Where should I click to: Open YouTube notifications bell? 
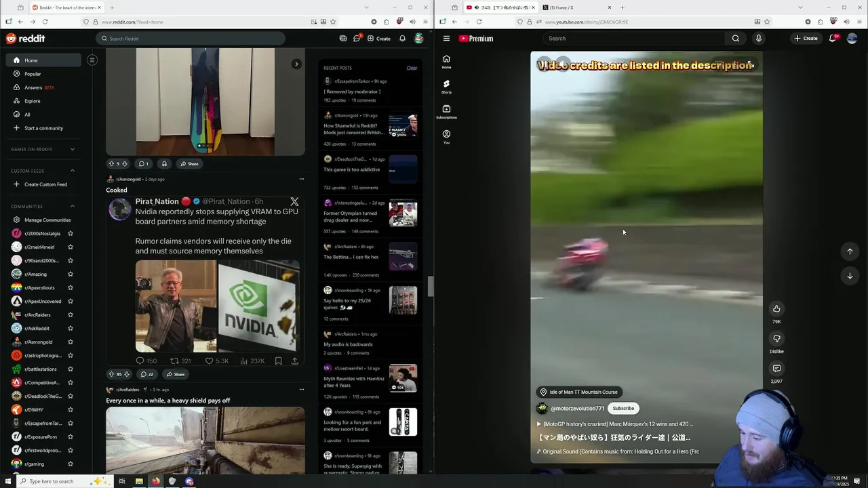pyautogui.click(x=833, y=39)
